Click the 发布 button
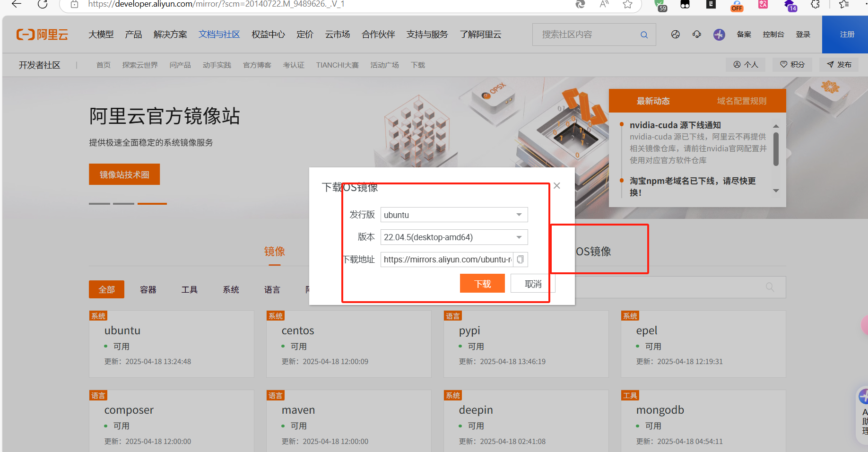Screen dimensions: 868x452 839,65
